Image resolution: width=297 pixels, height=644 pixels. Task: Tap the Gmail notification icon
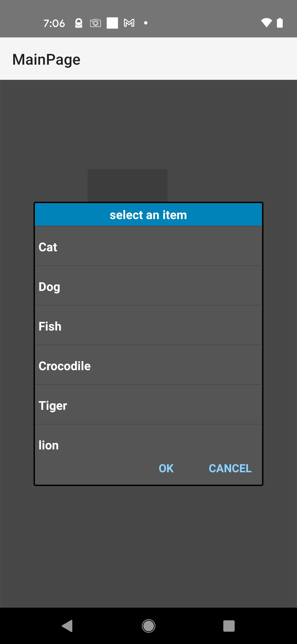(129, 23)
